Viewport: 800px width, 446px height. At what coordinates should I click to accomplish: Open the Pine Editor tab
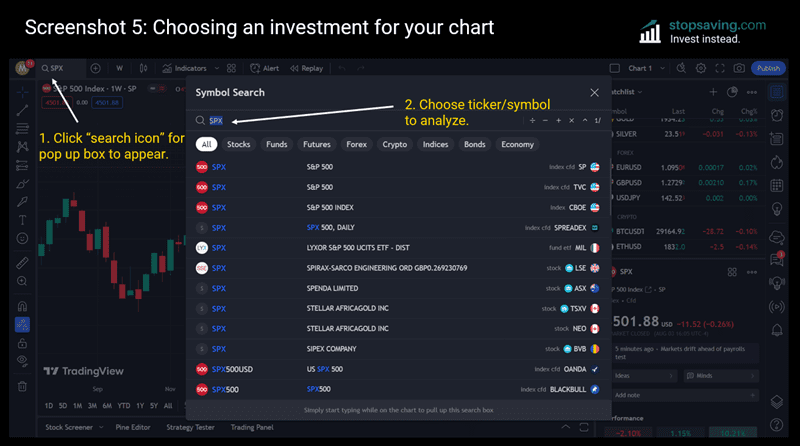(x=133, y=427)
